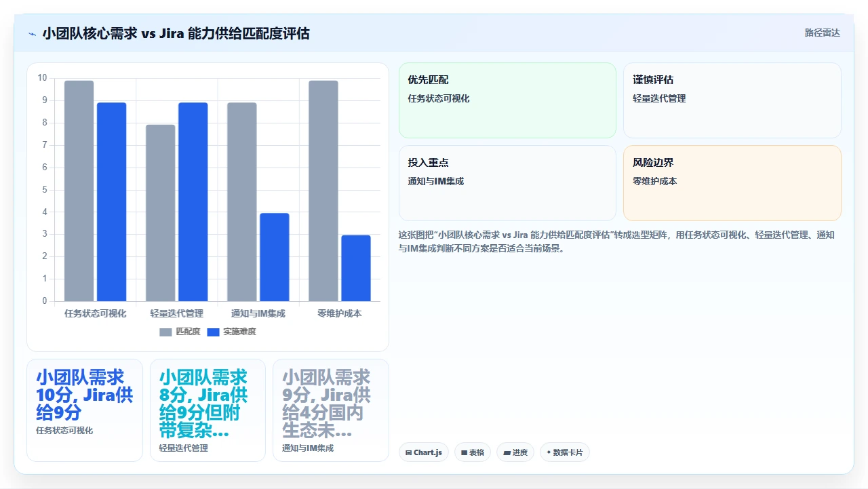This screenshot has width=868, height=489.
Task: Click the x-axis label 轻量迭代管理
Action: point(177,313)
